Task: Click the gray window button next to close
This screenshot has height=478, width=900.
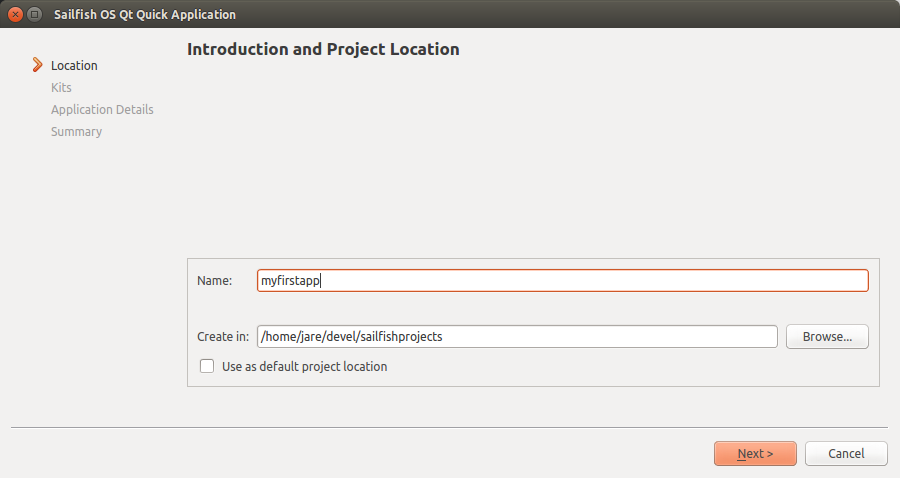Action: coord(35,15)
